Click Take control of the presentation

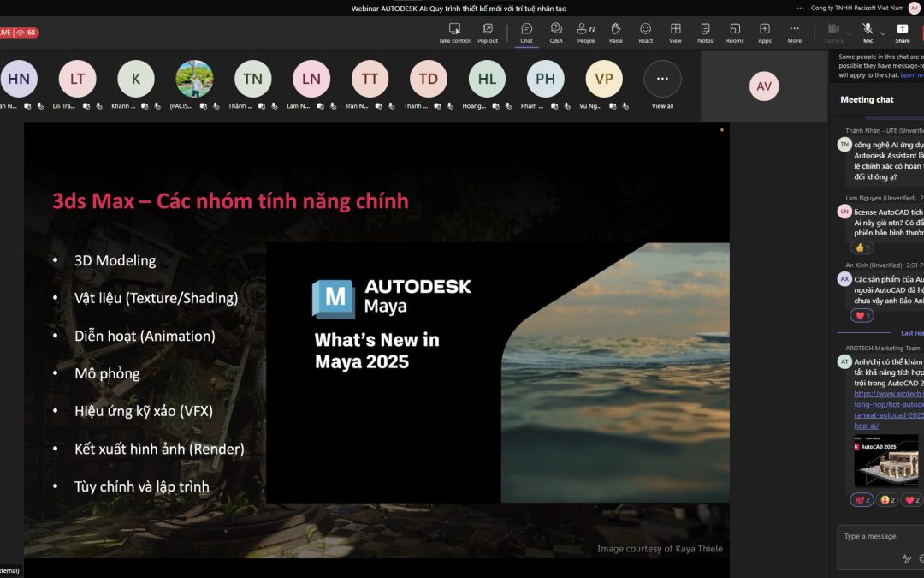click(454, 33)
